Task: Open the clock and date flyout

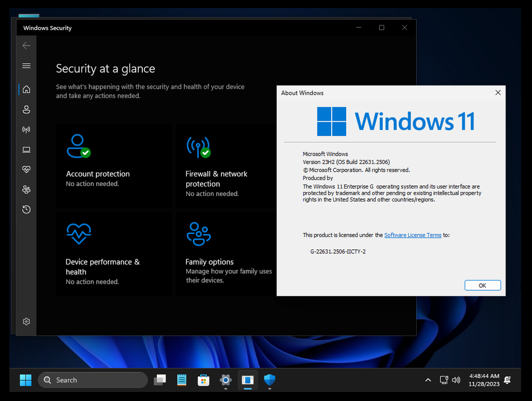Action: (x=484, y=380)
